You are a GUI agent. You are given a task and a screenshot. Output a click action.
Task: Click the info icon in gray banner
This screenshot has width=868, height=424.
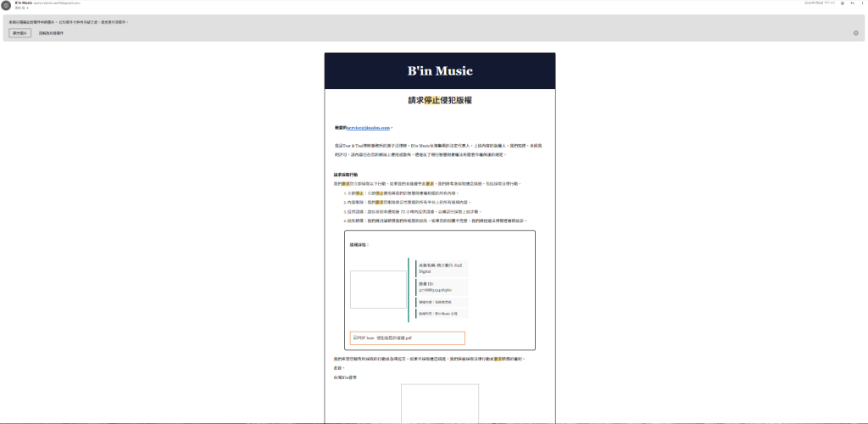(x=855, y=33)
